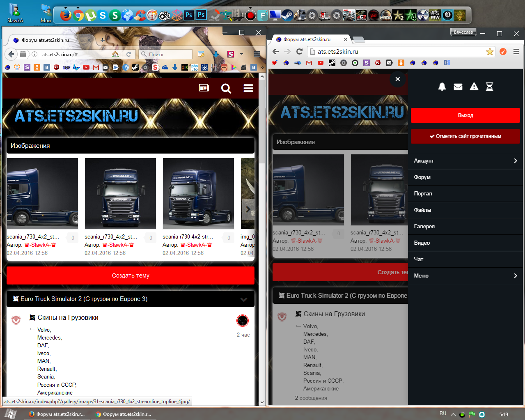Click the warning triangle icon in side panel

pos(474,87)
